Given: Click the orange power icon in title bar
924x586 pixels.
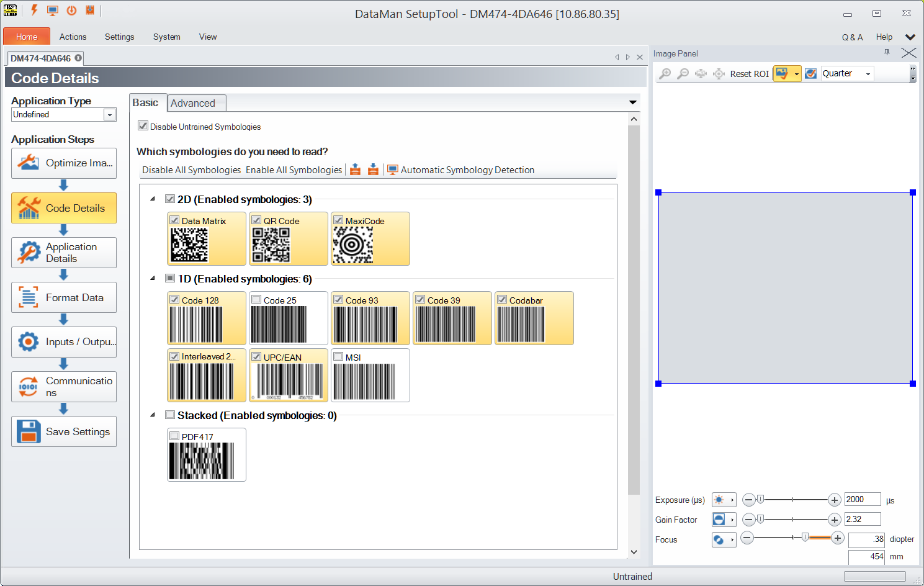Looking at the screenshot, I should pyautogui.click(x=71, y=11).
